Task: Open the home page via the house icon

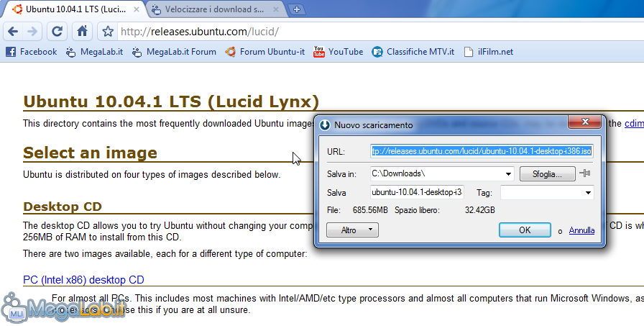Action: pyautogui.click(x=83, y=31)
